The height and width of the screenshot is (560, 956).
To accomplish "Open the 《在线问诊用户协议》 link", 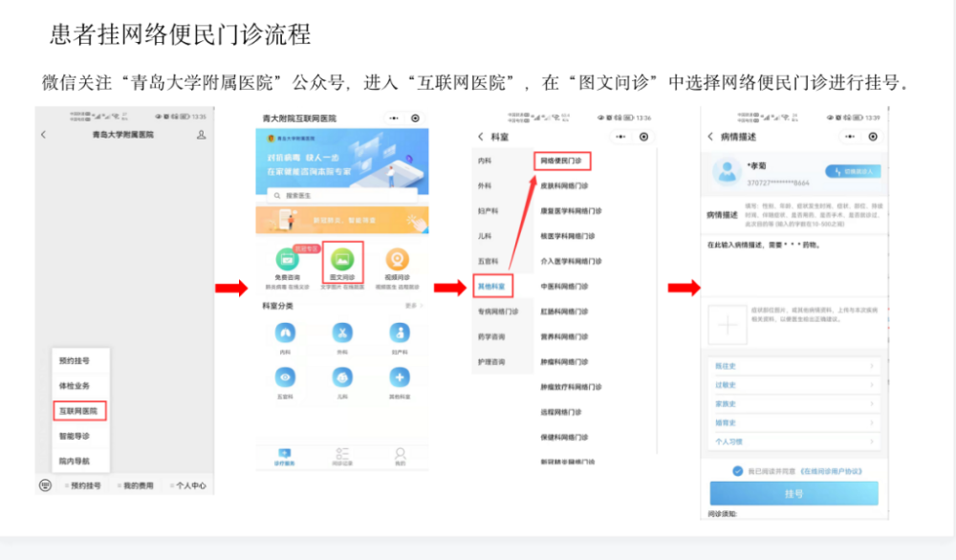I will click(x=831, y=471).
